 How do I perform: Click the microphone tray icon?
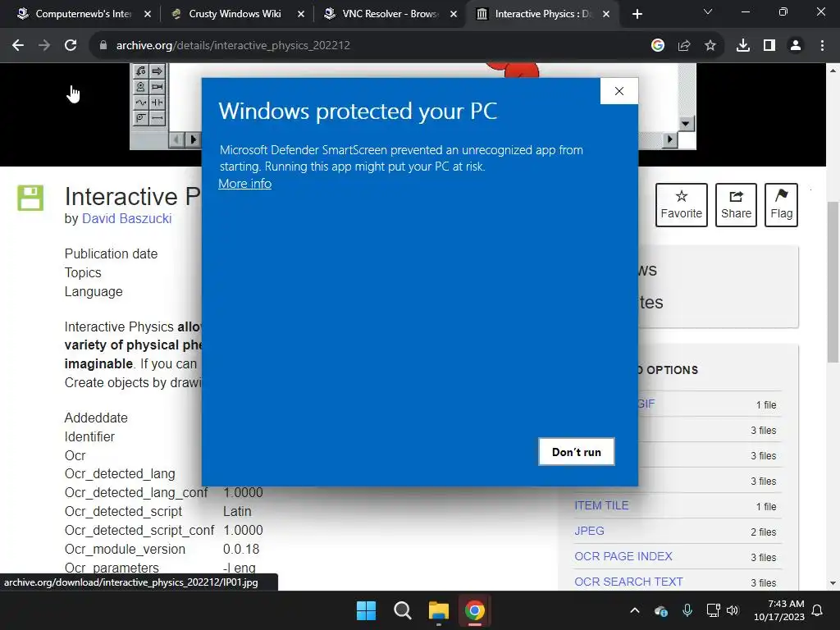[x=687, y=610]
